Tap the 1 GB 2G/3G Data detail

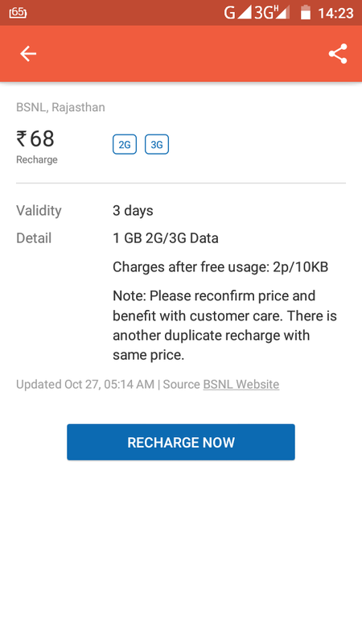[x=166, y=238]
